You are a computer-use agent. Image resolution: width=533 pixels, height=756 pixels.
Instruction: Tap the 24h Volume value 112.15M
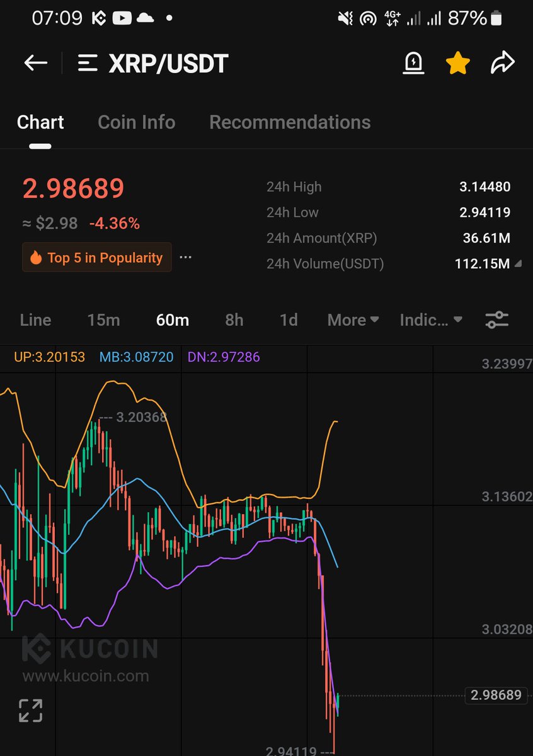pyautogui.click(x=482, y=264)
